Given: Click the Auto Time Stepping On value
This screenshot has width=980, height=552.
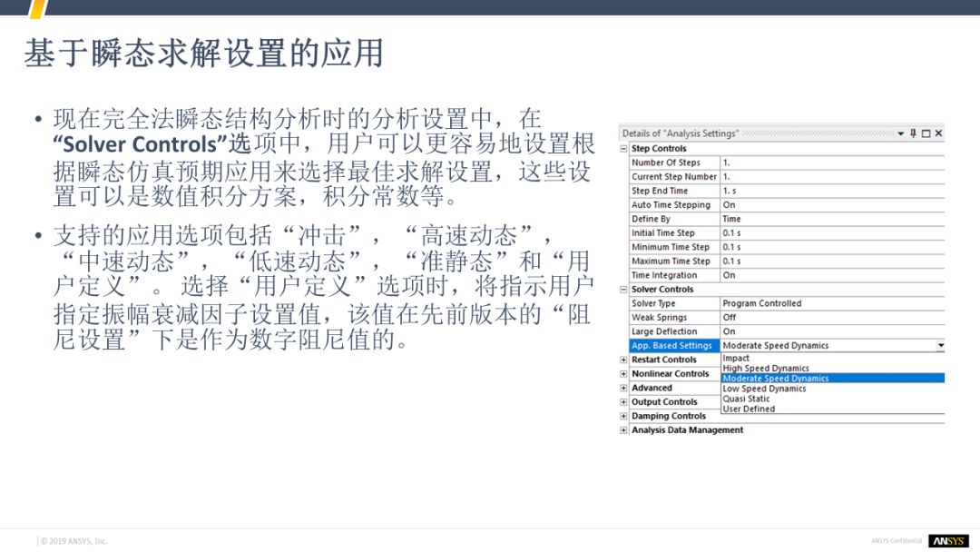Looking at the screenshot, I should click(730, 205).
